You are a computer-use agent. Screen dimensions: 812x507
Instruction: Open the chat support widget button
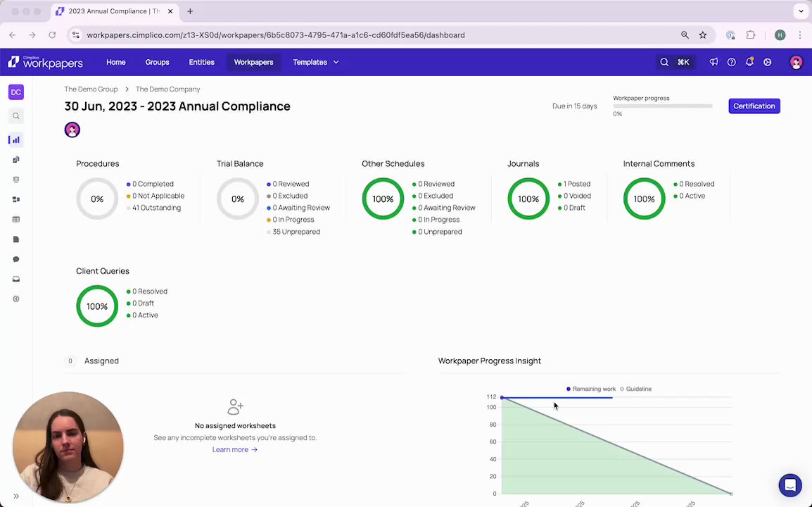(790, 485)
